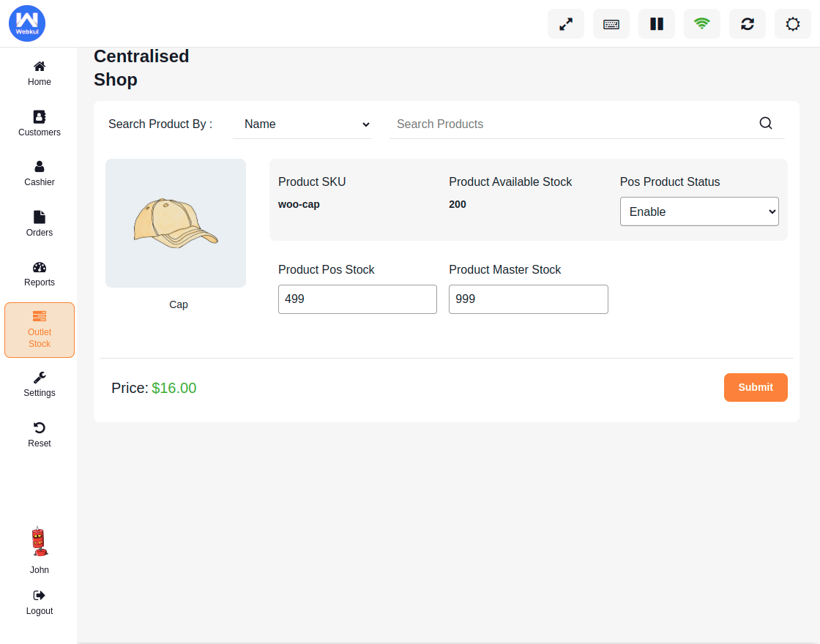Open the keyboard shortcuts icon
Screen dimensions: 820x644
pos(611,24)
